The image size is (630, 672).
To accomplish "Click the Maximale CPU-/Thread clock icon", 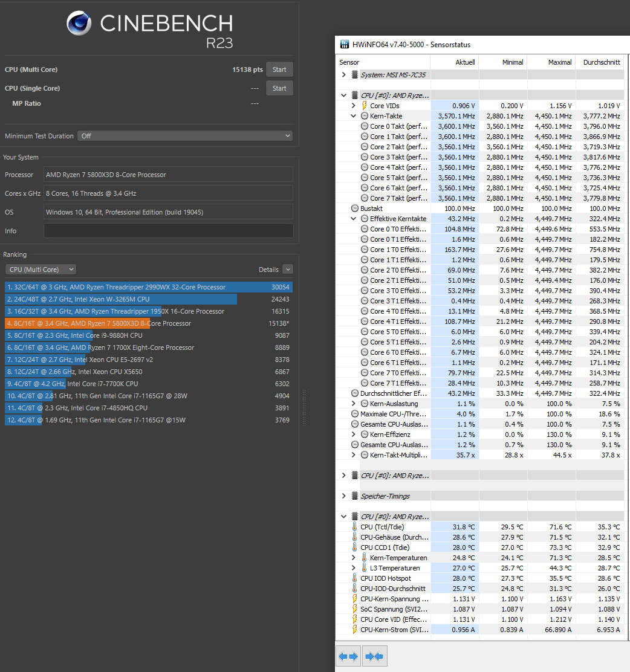I will 355,414.
